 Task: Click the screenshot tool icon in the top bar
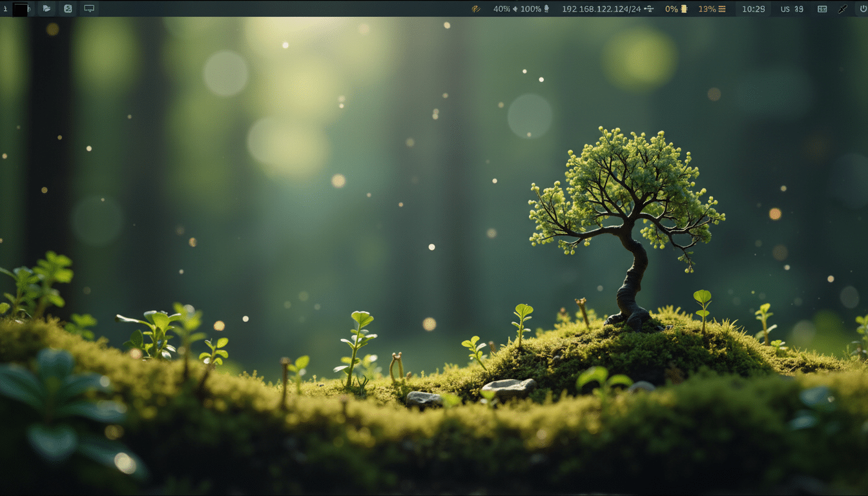[67, 8]
